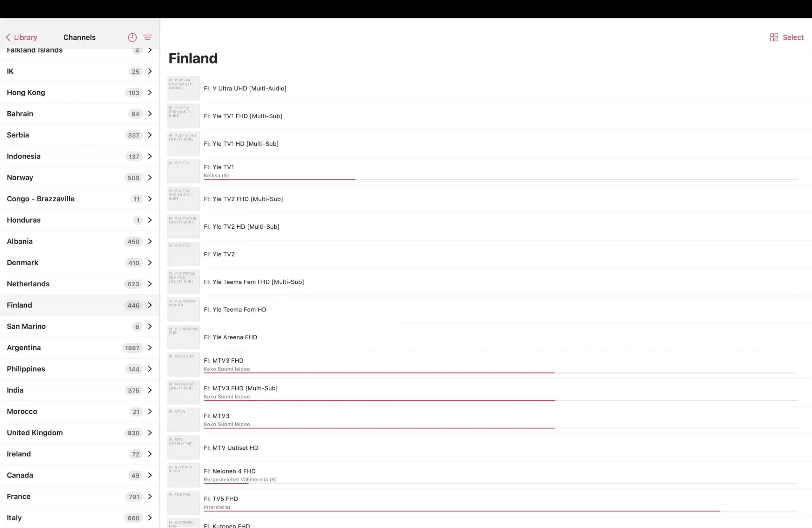Return to Library
This screenshot has width=812, height=528.
(21, 37)
